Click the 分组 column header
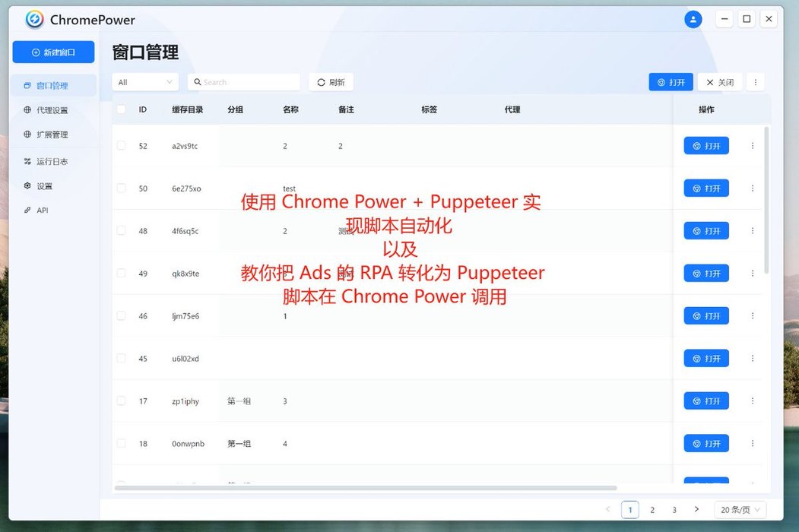Screen dimensions: 799x532 [235, 109]
